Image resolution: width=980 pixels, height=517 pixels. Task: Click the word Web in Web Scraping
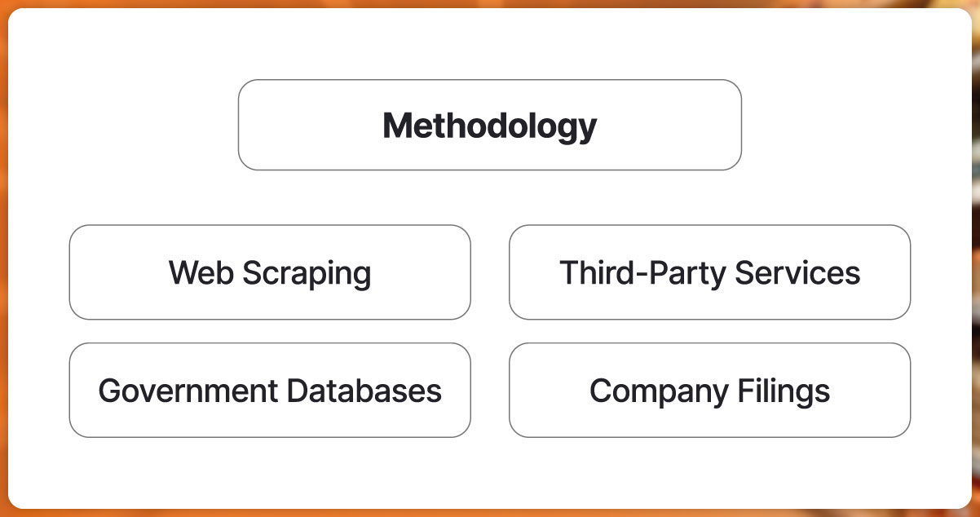tap(192, 272)
